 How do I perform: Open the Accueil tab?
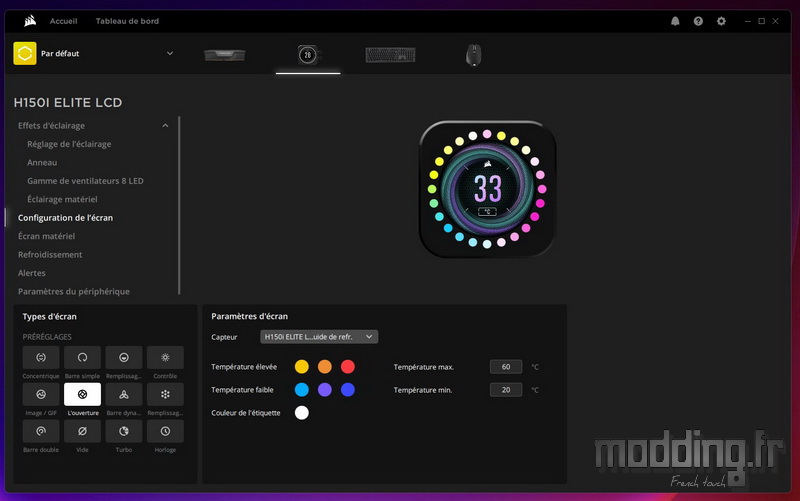coord(63,21)
